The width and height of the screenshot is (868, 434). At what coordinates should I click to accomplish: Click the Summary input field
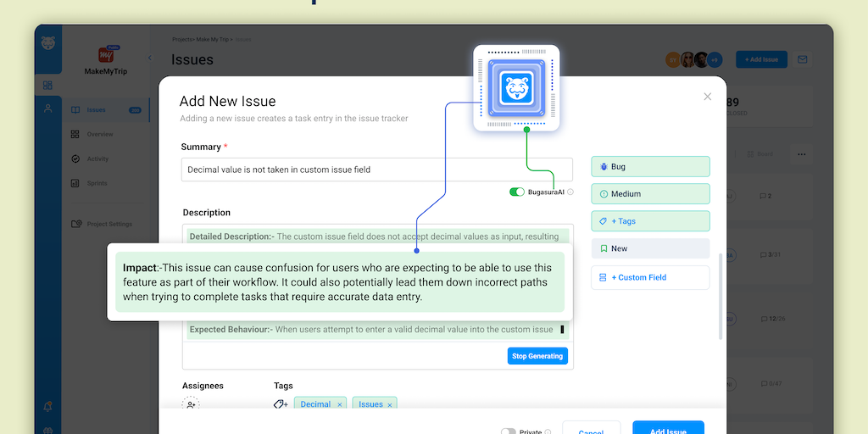click(376, 170)
